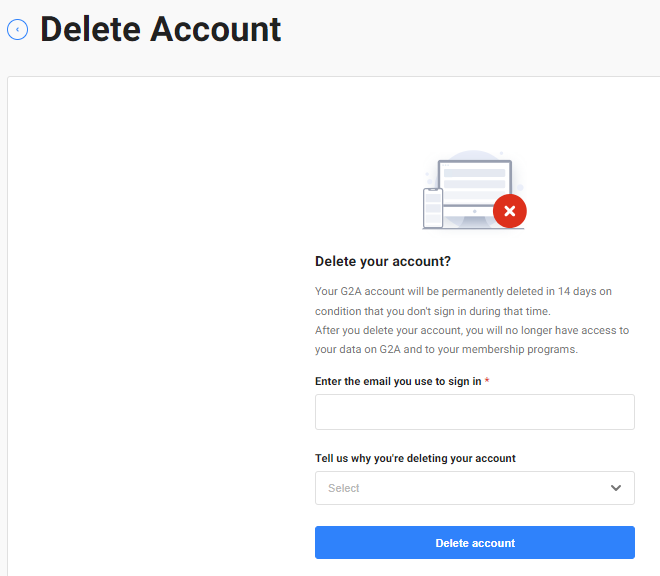Click the back arrow beside Delete Account title
Viewport: 660px width, 576px height.
click(17, 30)
